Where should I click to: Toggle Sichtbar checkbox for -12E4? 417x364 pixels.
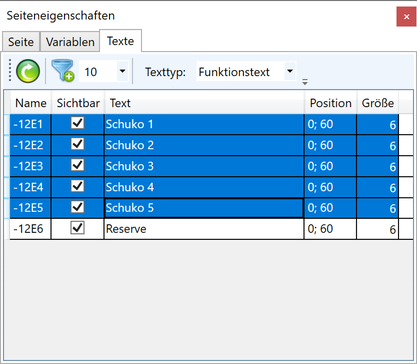pos(78,186)
